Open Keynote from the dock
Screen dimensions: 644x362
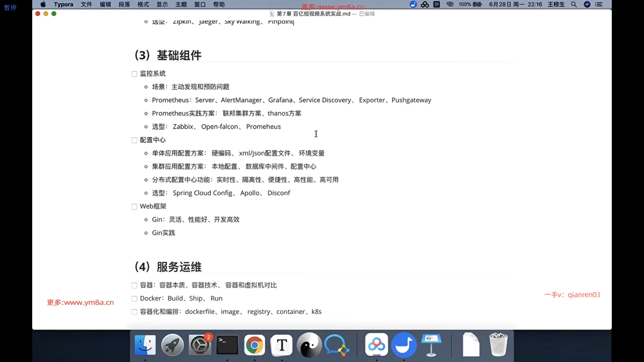pos(431,345)
